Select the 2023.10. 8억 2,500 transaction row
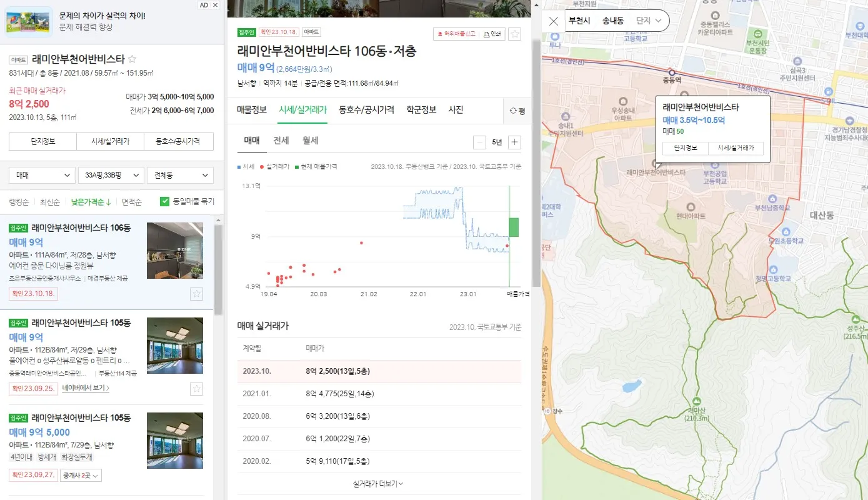The width and height of the screenshot is (868, 500). [379, 371]
